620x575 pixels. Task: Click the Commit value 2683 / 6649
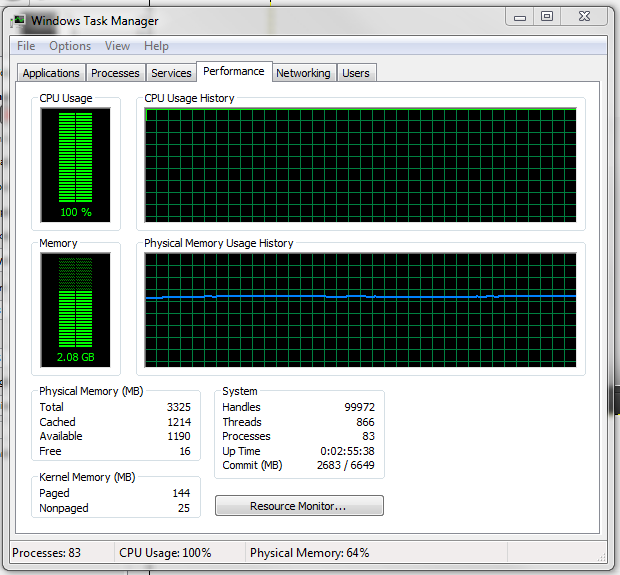click(346, 465)
